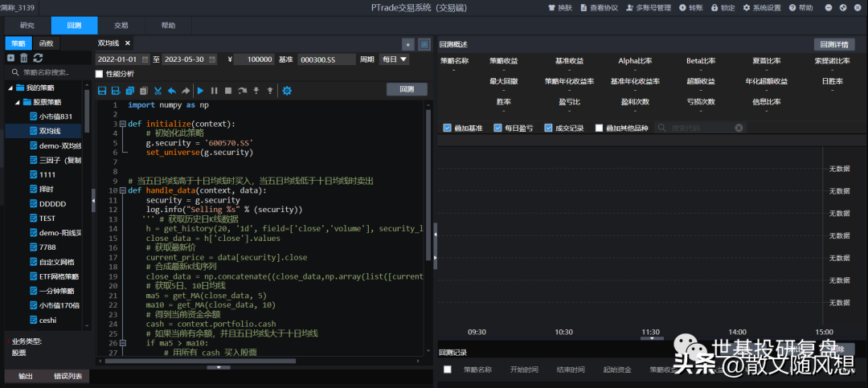Open 系统设置 system settings
The height and width of the screenshot is (388, 868).
tap(762, 8)
